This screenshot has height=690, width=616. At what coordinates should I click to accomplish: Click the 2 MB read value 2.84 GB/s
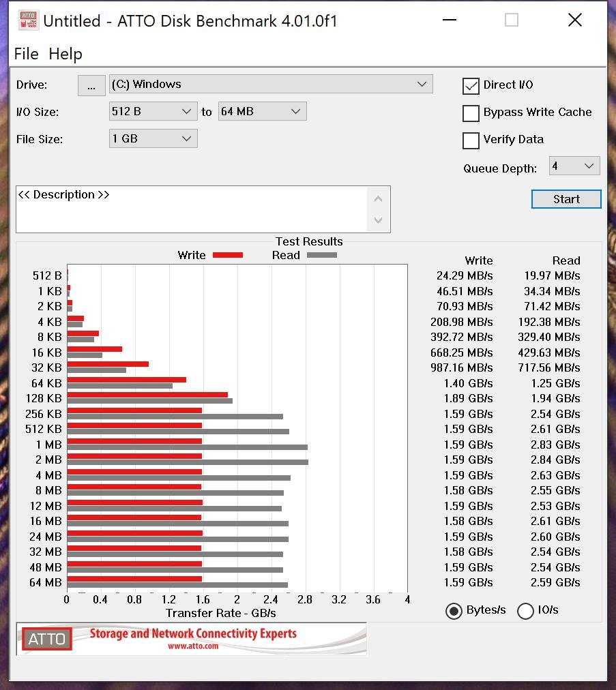pos(555,460)
